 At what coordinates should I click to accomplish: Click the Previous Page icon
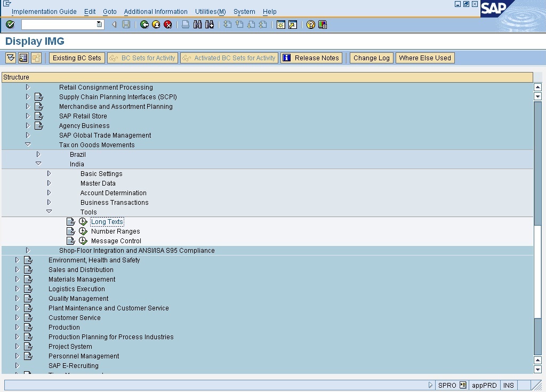[x=239, y=25]
